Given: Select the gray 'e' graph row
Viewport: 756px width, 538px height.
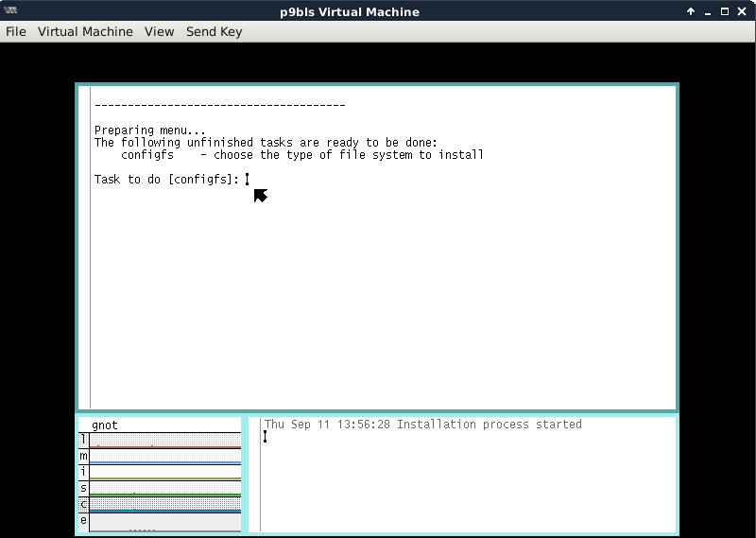Looking at the screenshot, I should 164,521.
